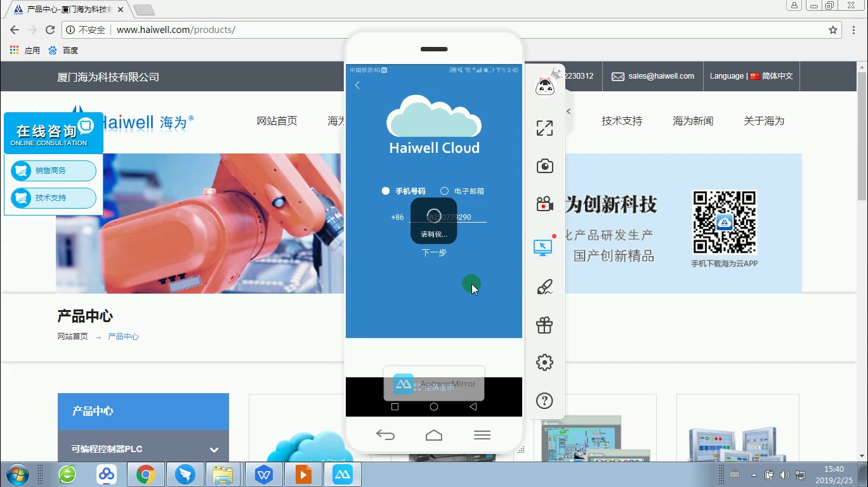Click the volume speaker tray icon
The height and width of the screenshot is (487, 868).
[785, 475]
